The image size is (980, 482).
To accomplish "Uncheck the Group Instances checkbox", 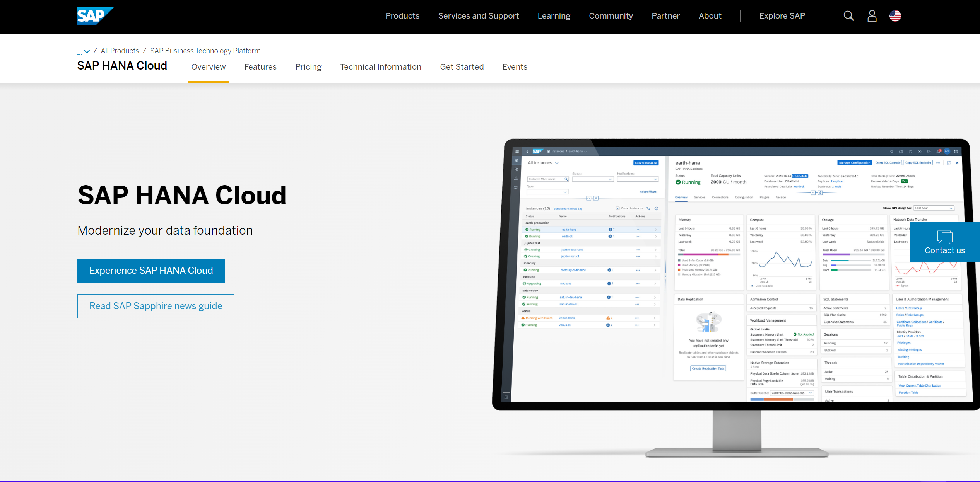I will click(617, 208).
